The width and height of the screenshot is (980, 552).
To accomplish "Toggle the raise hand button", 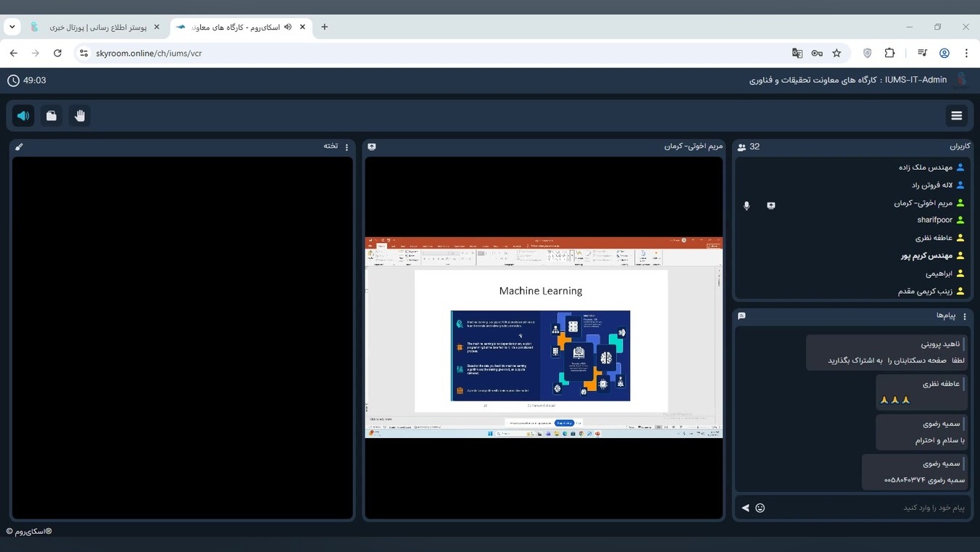I will [x=80, y=116].
